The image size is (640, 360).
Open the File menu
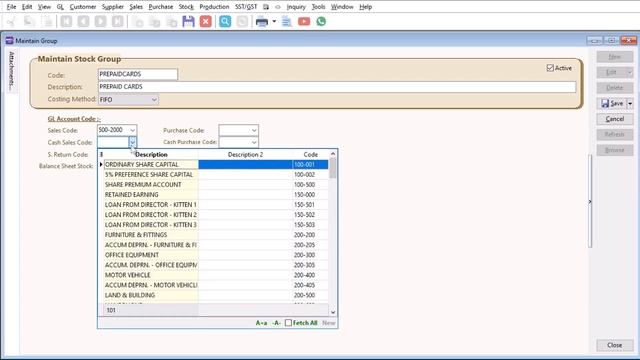11,7
